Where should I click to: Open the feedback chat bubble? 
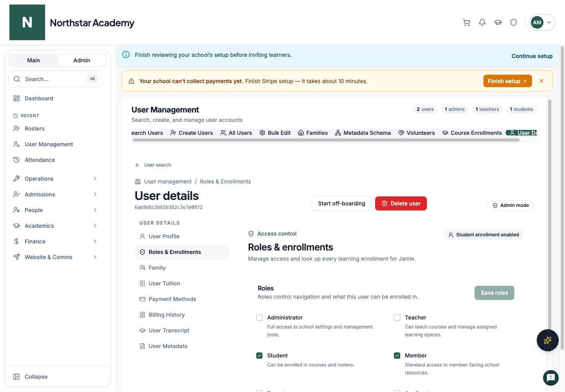[x=550, y=378]
